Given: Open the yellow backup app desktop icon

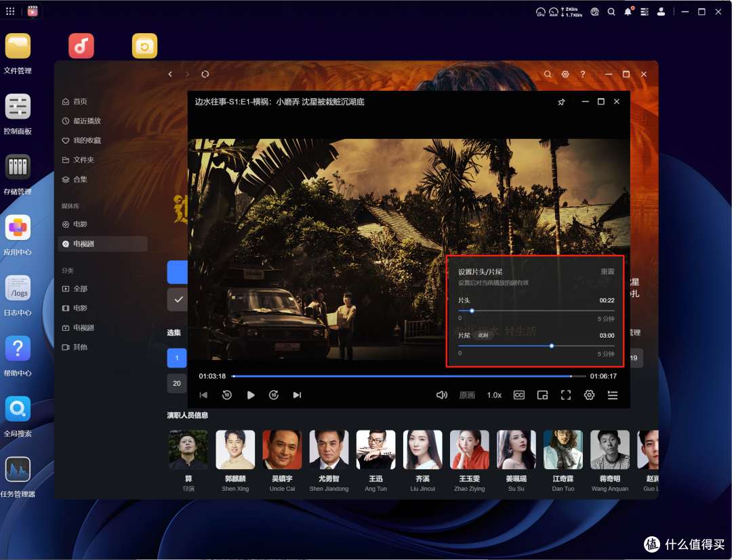Looking at the screenshot, I should point(145,46).
